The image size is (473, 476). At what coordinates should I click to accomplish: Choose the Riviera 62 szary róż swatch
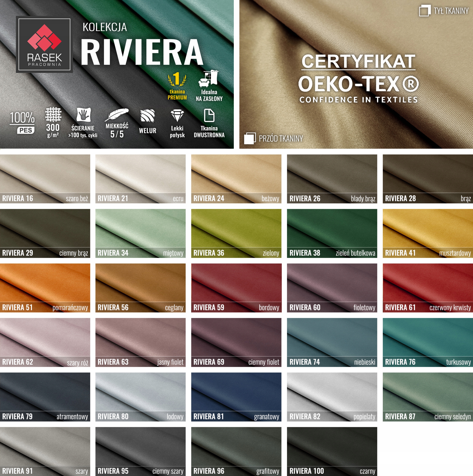coord(45,342)
